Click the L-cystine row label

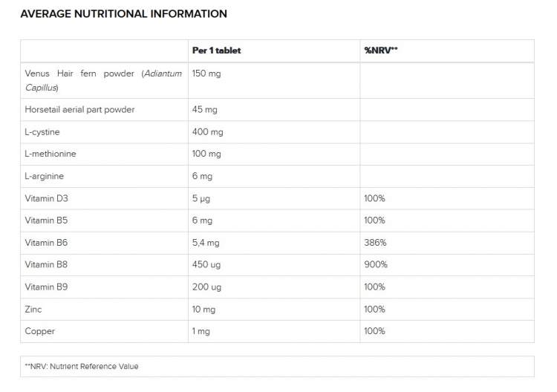click(42, 132)
